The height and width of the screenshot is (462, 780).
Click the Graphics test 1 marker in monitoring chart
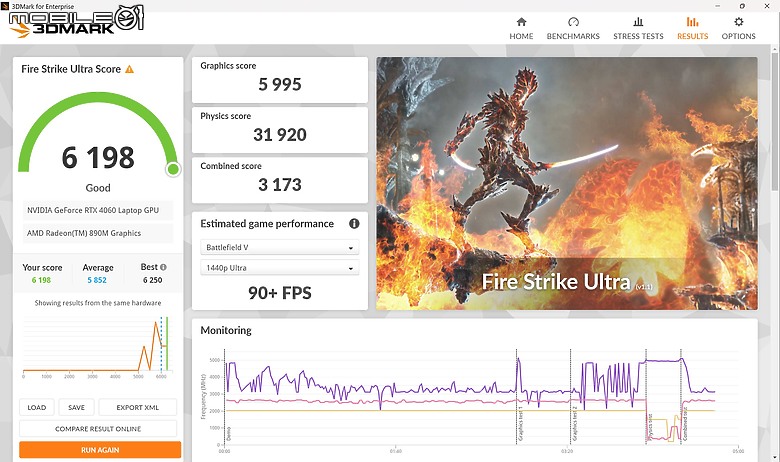click(521, 424)
